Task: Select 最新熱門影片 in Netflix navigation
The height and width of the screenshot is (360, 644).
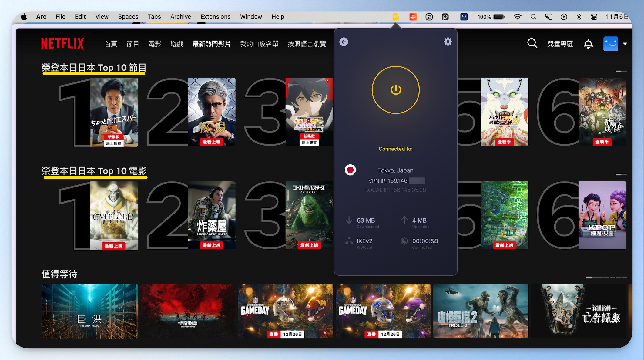Action: (211, 44)
